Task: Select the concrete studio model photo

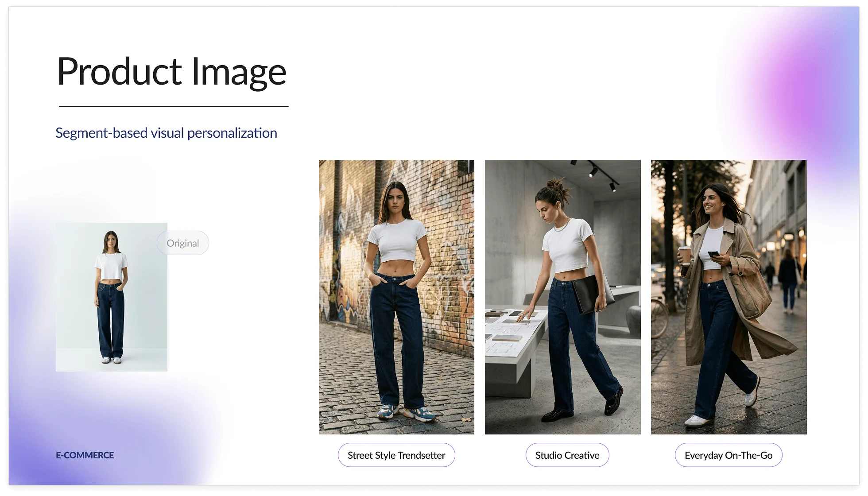Action: click(562, 297)
